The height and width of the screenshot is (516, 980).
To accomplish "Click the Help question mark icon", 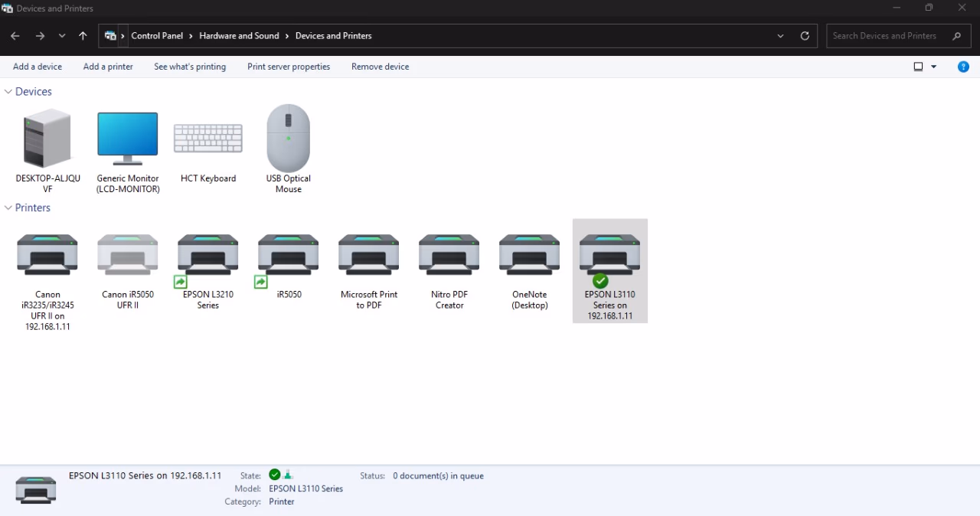I will click(x=964, y=67).
